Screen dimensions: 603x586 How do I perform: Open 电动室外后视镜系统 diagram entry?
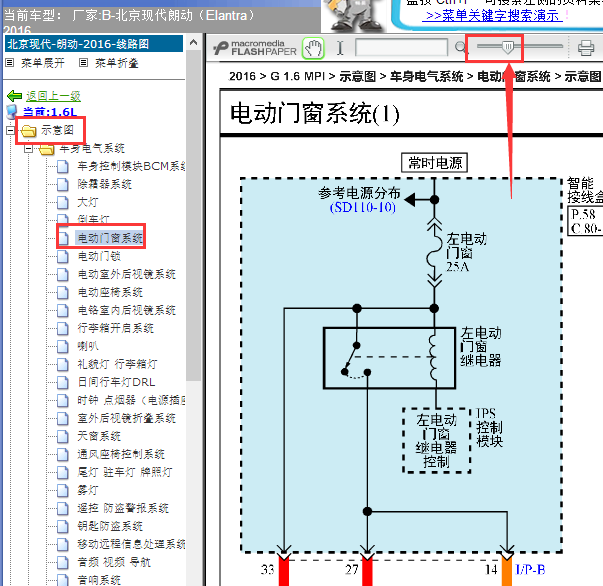pyautogui.click(x=127, y=274)
